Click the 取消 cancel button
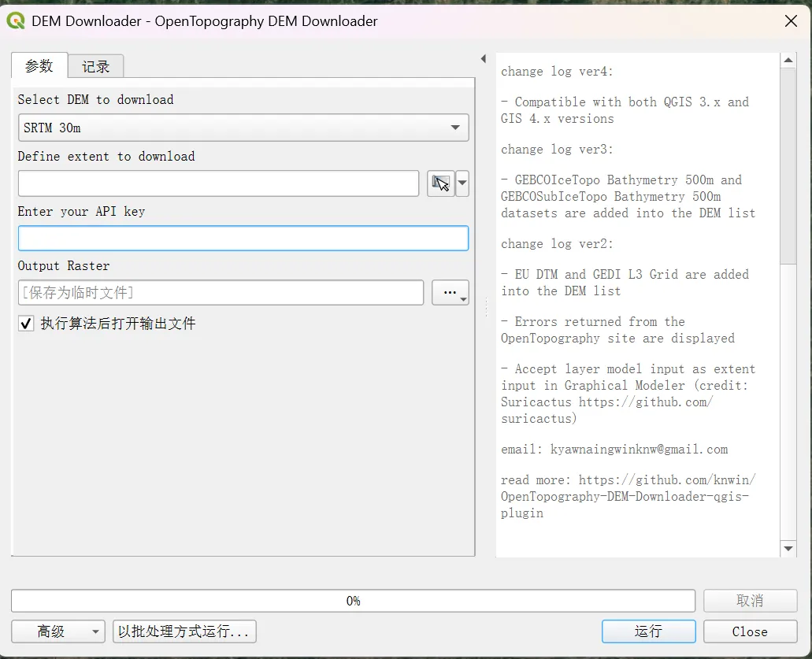This screenshot has height=659, width=812. 750,601
